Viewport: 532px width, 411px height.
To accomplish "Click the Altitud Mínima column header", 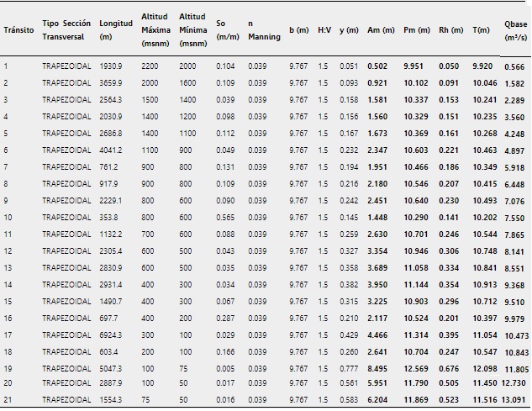I will (193, 29).
